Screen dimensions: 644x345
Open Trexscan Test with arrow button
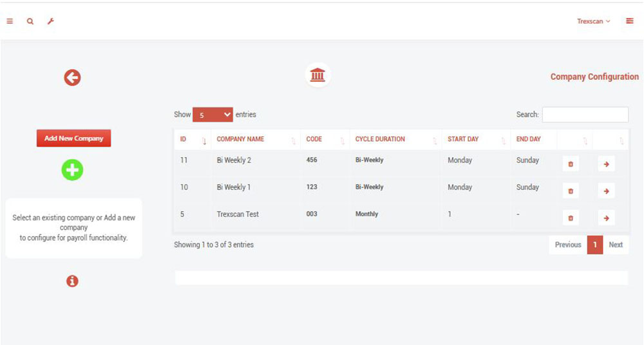pyautogui.click(x=605, y=218)
